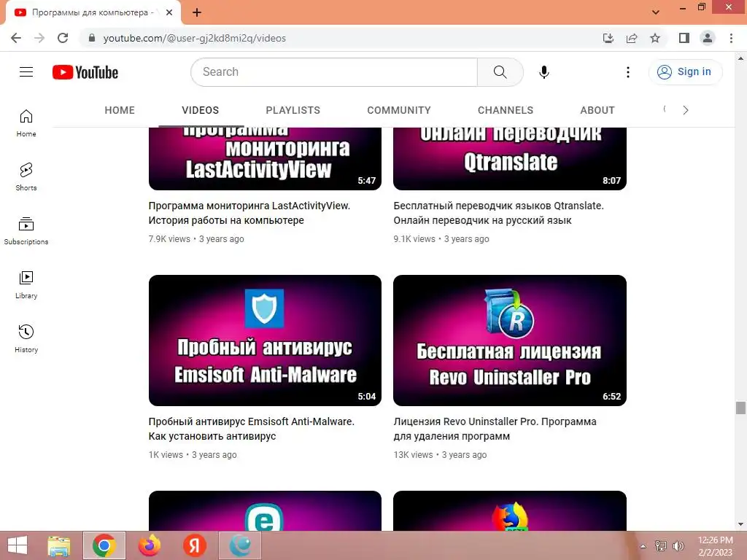Image resolution: width=747 pixels, height=560 pixels.
Task: Close the Программы для компьютера tab
Action: (x=169, y=12)
